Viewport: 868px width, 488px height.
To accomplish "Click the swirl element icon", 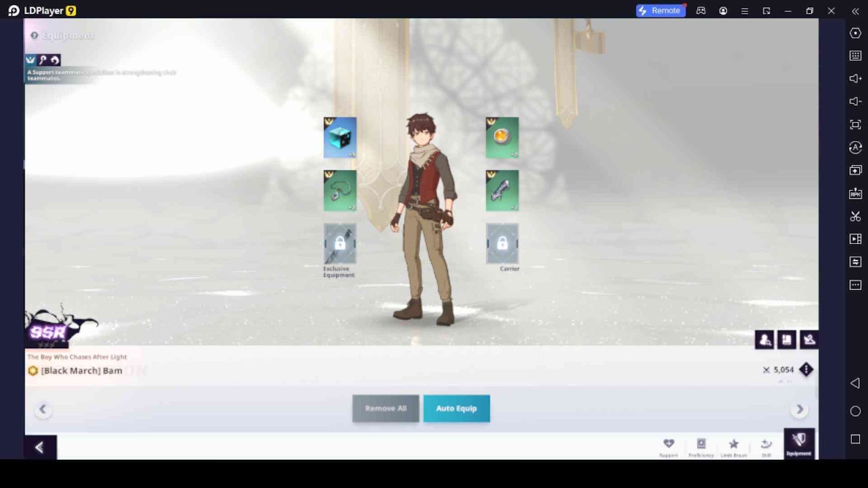I will [55, 60].
